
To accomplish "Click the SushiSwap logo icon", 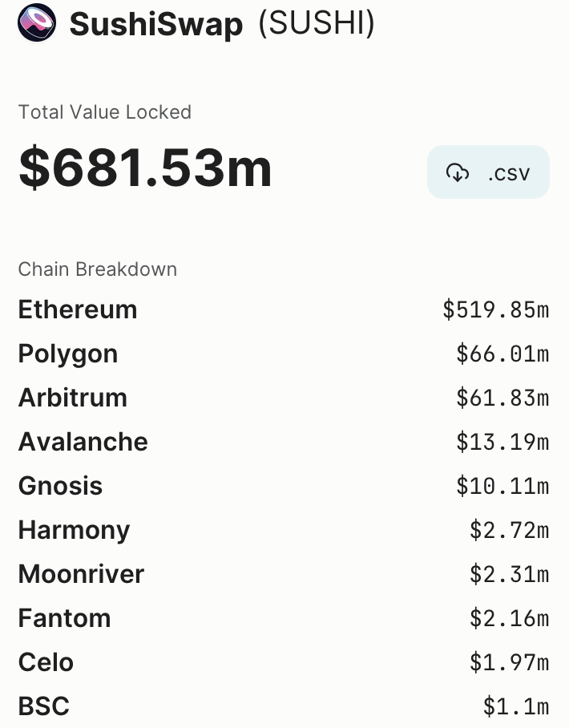I will (x=36, y=24).
